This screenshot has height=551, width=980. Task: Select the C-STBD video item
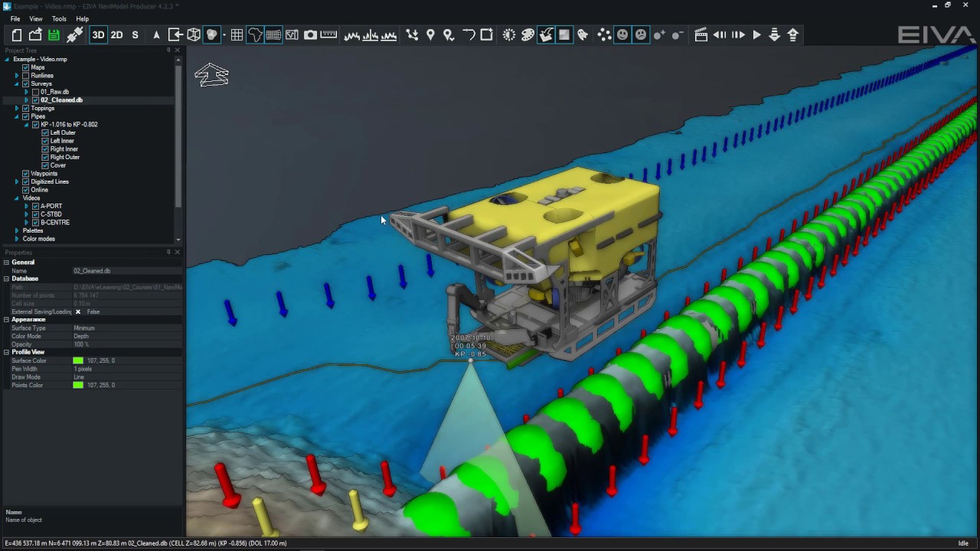pos(51,214)
